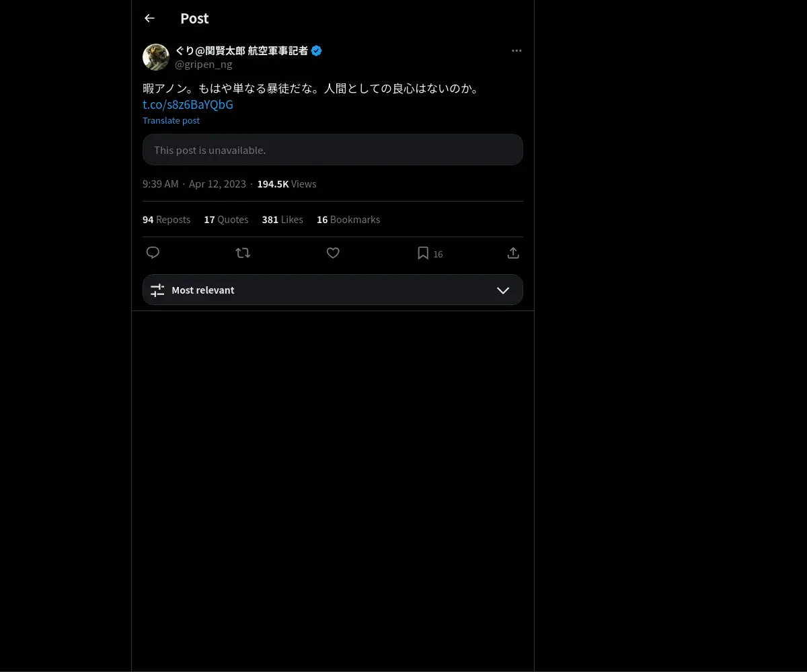Viewport: 807px width, 672px height.
Task: Toggle the bookmark icon on post
Action: 423,253
